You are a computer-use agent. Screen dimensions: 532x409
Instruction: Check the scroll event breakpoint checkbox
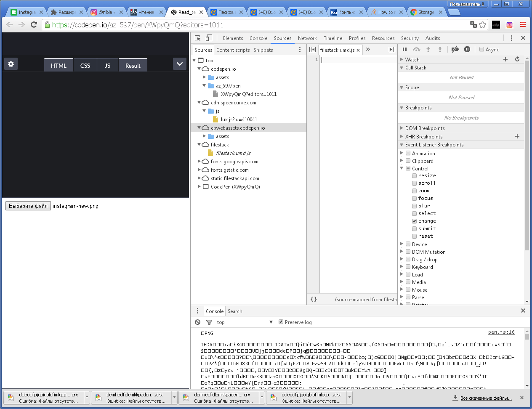coord(414,183)
